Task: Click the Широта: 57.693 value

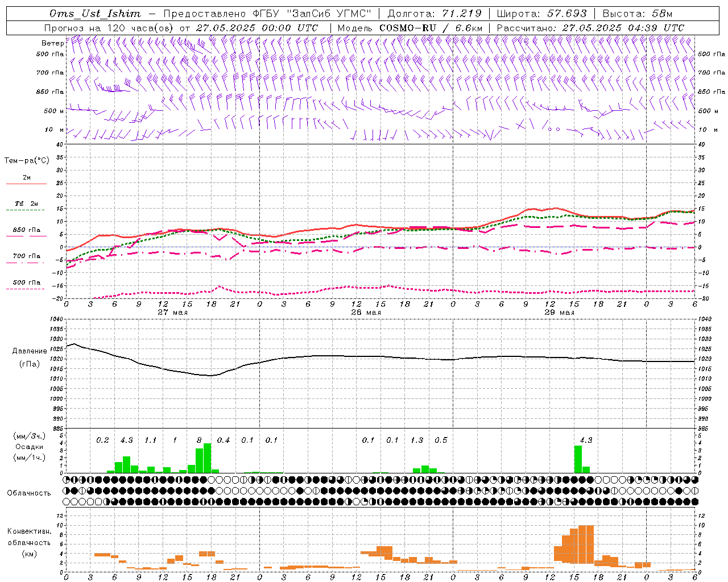Action: coord(541,14)
